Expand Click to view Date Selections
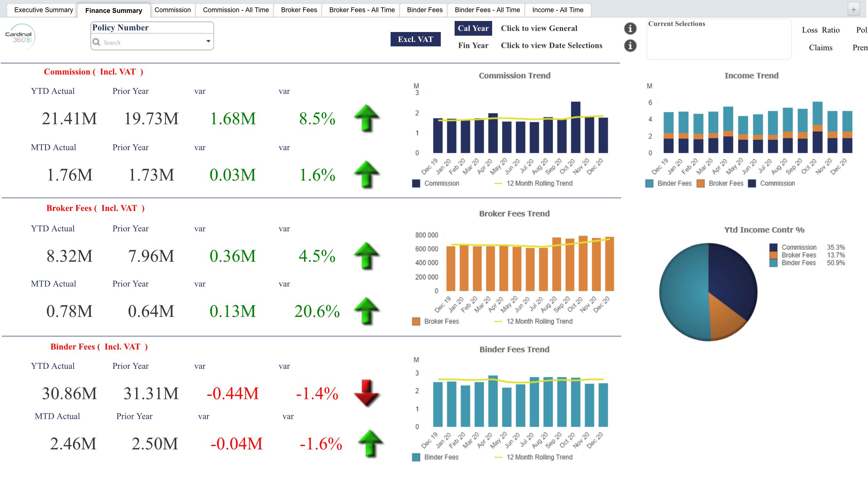 [551, 46]
